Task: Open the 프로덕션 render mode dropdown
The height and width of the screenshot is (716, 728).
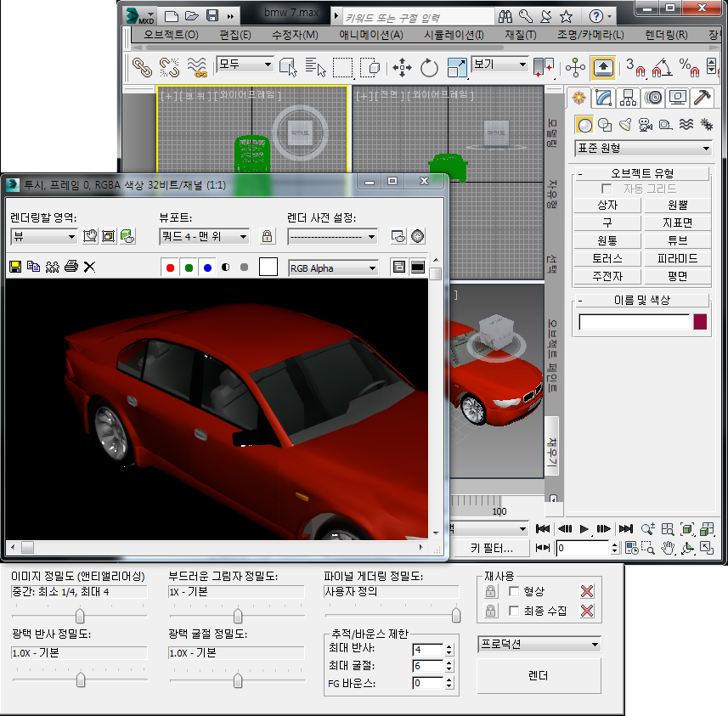Action: click(539, 645)
